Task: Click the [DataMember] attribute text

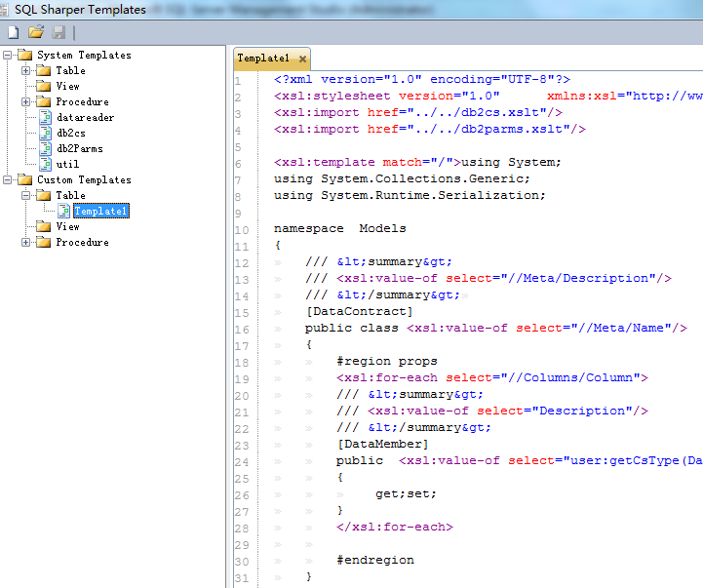Action: [x=382, y=445]
